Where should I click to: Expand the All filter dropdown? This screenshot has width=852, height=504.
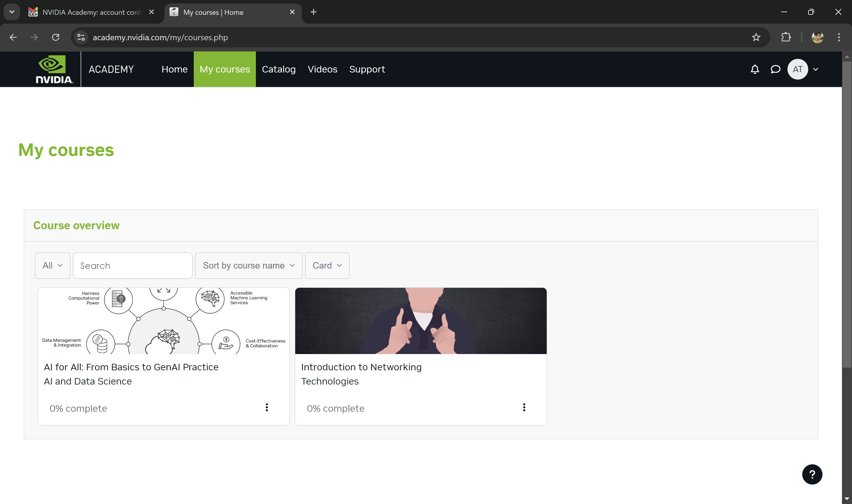click(x=52, y=266)
